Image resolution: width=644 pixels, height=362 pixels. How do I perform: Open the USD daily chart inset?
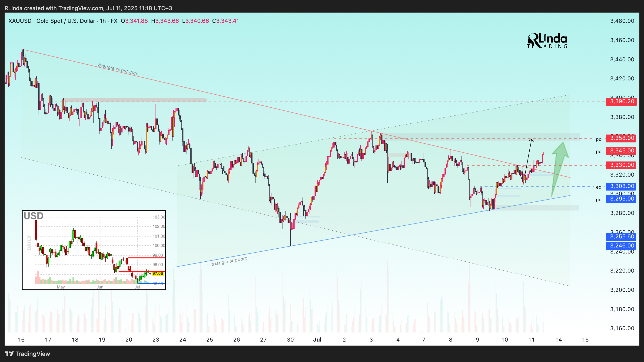(x=94, y=250)
